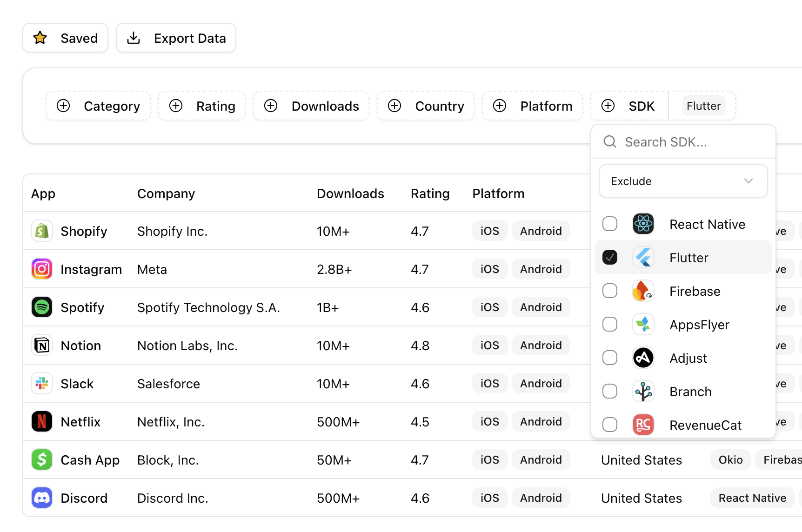Check the AppsFlyer checkbox
The width and height of the screenshot is (802, 532).
click(x=610, y=324)
